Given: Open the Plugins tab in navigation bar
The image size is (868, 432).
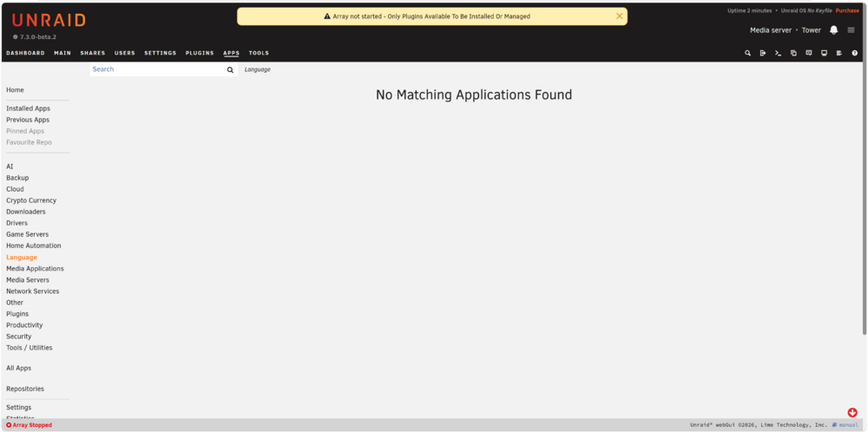Looking at the screenshot, I should [200, 53].
